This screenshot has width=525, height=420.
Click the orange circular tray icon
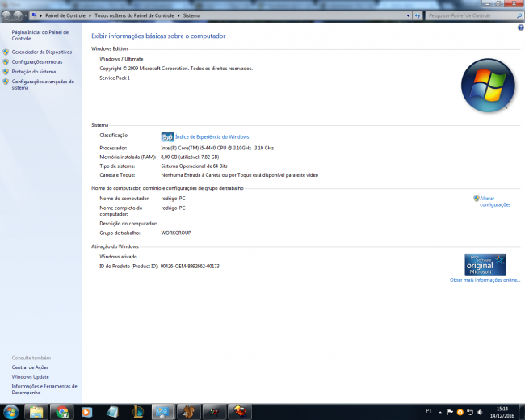(460, 412)
